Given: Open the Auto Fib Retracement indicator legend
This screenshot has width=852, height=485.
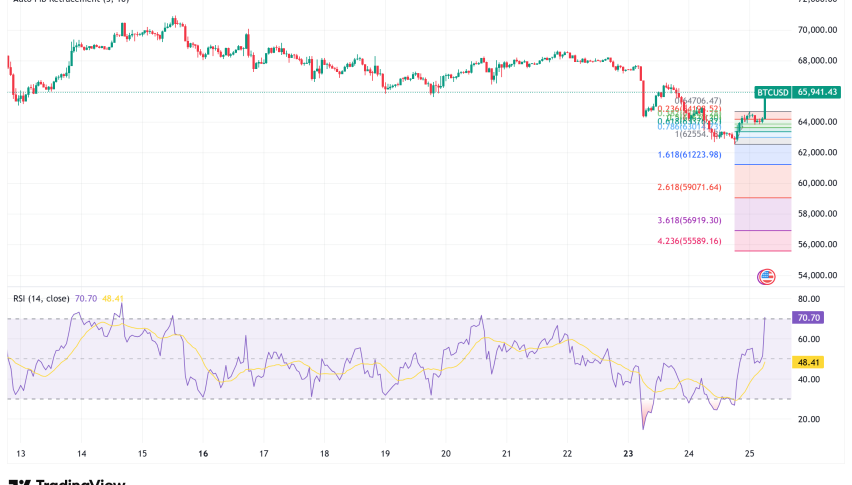Looking at the screenshot, I should 60,3.
